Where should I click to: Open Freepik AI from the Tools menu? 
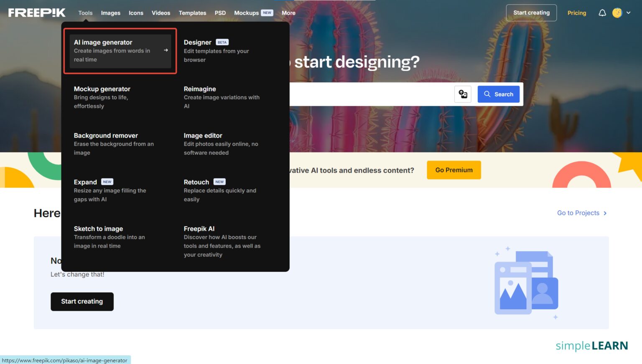(199, 229)
